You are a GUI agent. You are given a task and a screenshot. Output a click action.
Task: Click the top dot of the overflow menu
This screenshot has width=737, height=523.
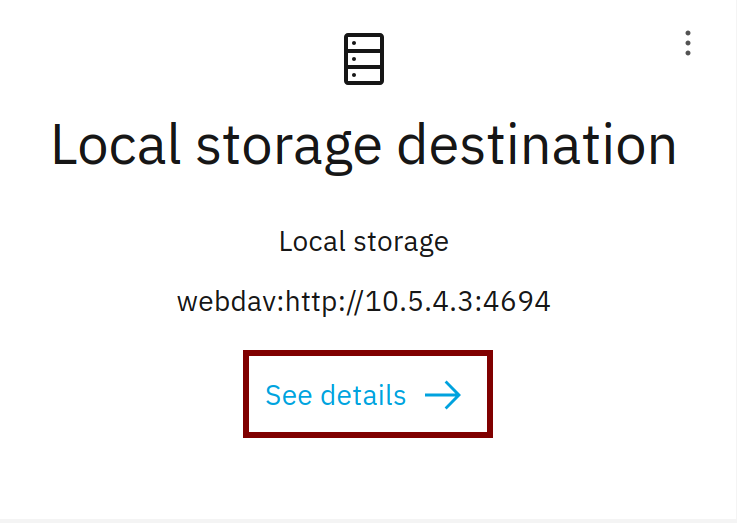coord(688,33)
